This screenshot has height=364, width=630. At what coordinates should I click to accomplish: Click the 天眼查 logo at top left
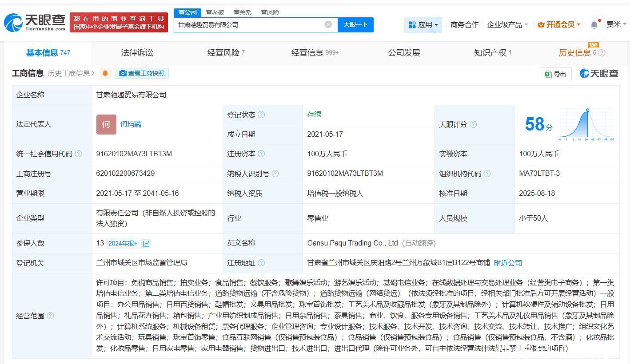click(x=35, y=22)
